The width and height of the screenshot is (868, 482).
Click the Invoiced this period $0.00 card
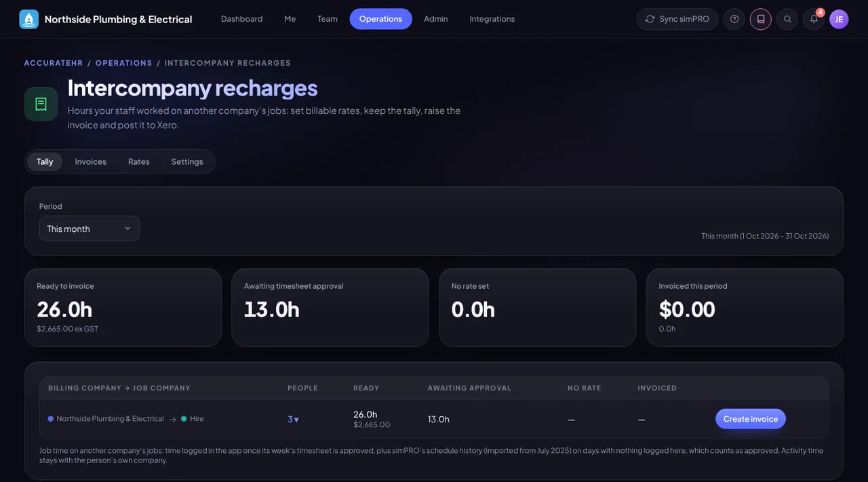(745, 308)
